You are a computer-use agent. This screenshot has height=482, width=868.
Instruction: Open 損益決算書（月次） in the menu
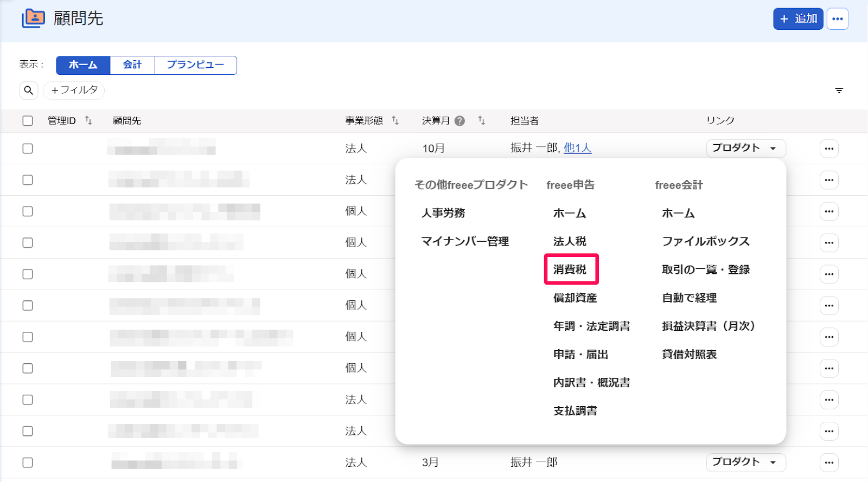pos(709,326)
